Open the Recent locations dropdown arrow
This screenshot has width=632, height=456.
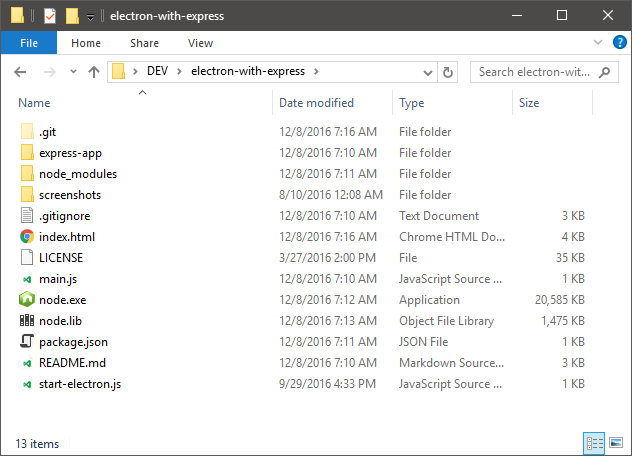[x=73, y=72]
